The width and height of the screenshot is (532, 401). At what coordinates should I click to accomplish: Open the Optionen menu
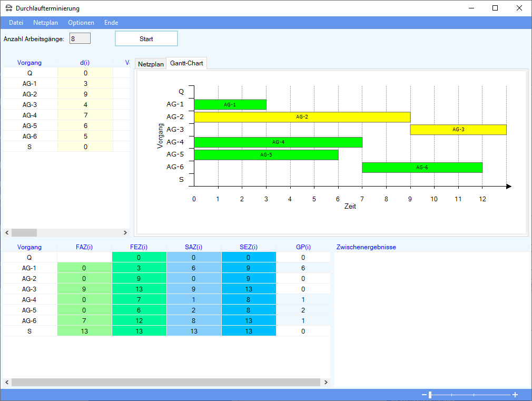click(81, 23)
